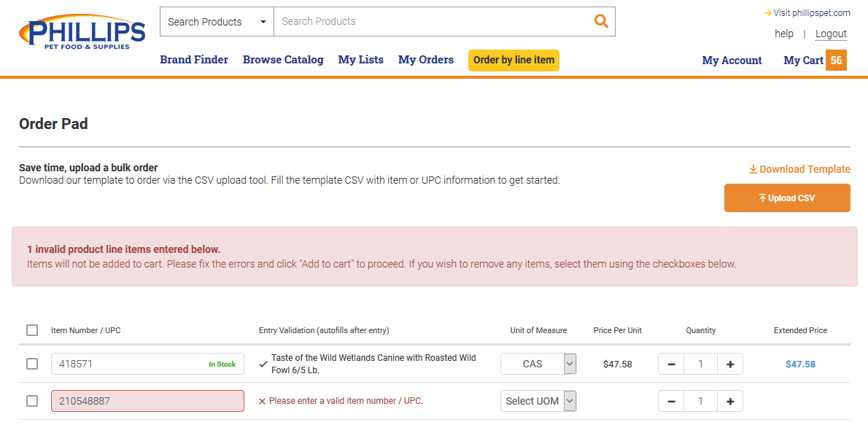
Task: Click the invalid item number field 210548887
Action: point(147,401)
